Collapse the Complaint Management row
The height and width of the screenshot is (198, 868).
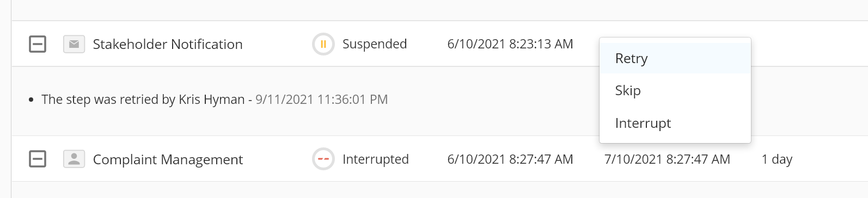(x=38, y=159)
